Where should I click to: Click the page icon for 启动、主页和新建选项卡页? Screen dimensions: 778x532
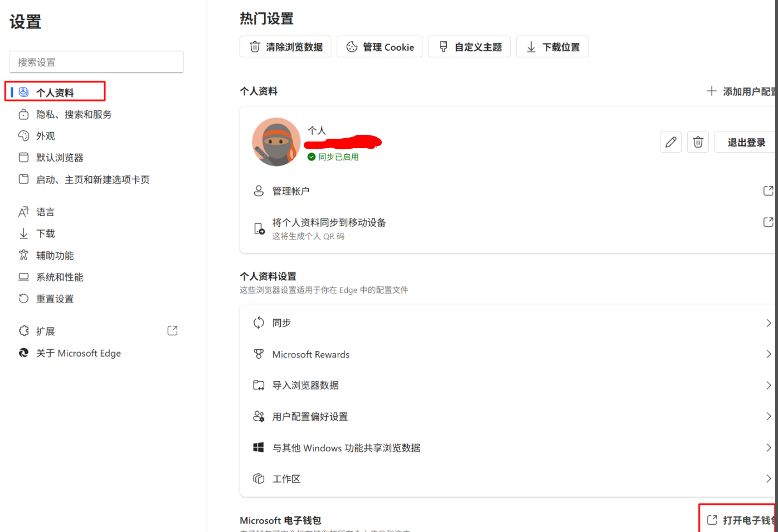click(x=23, y=179)
